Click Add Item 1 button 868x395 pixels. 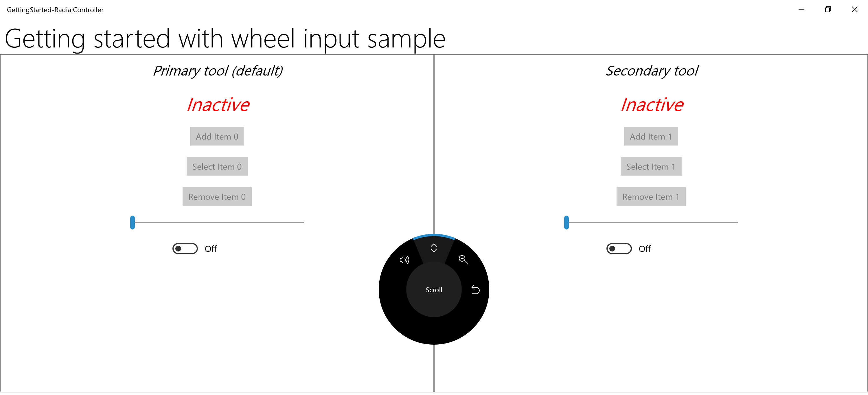pos(650,136)
